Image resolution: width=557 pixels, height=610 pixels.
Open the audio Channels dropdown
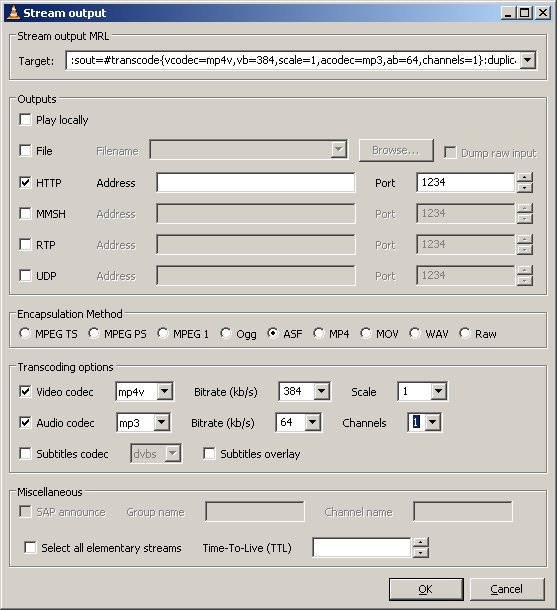[433, 422]
